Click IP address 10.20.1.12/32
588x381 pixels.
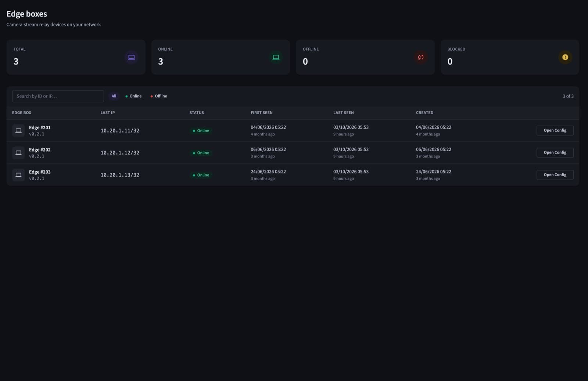120,153
